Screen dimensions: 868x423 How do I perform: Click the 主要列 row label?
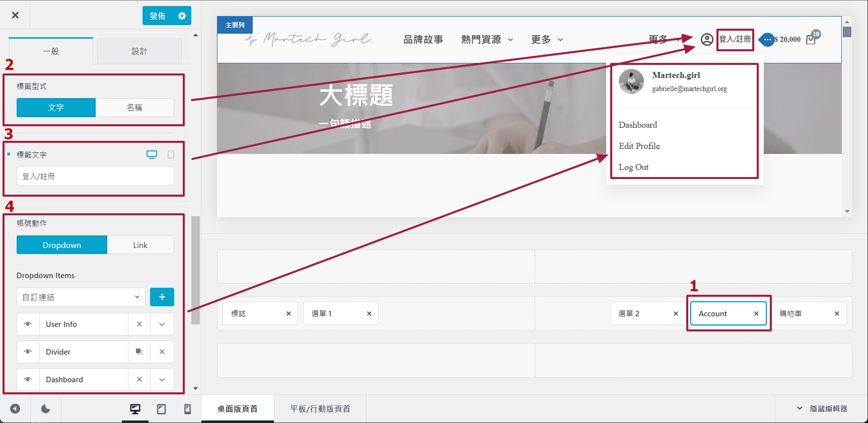(x=235, y=25)
